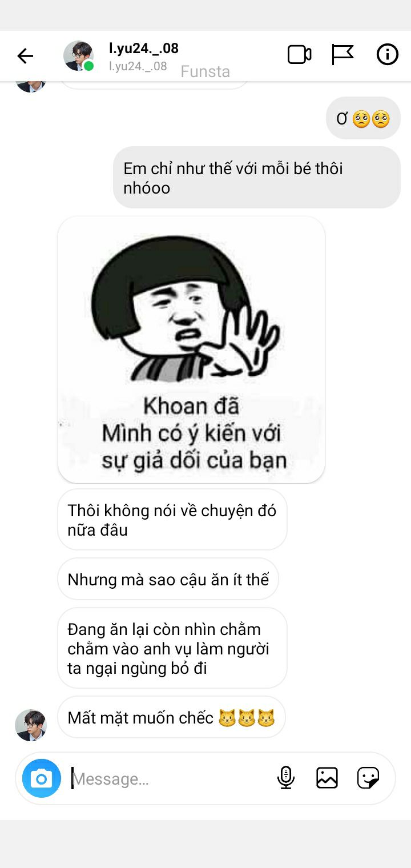Tap the back arrow icon
Screen dimensions: 411x868
tap(25, 56)
